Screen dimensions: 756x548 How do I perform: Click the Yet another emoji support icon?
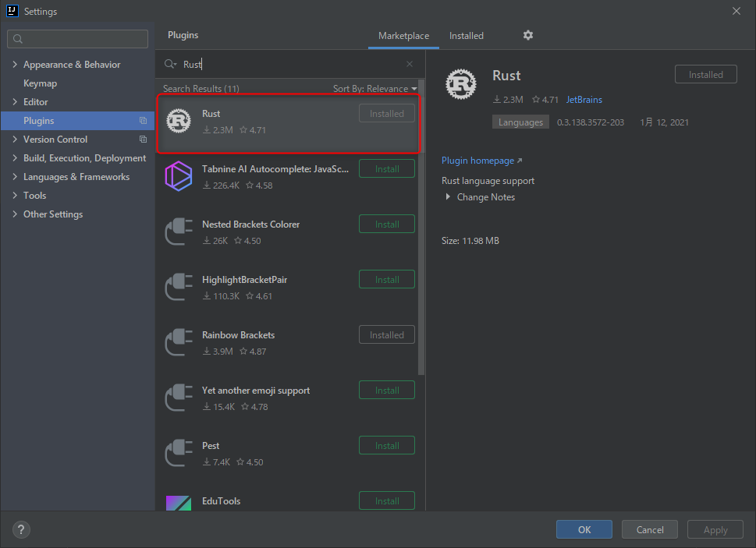179,398
